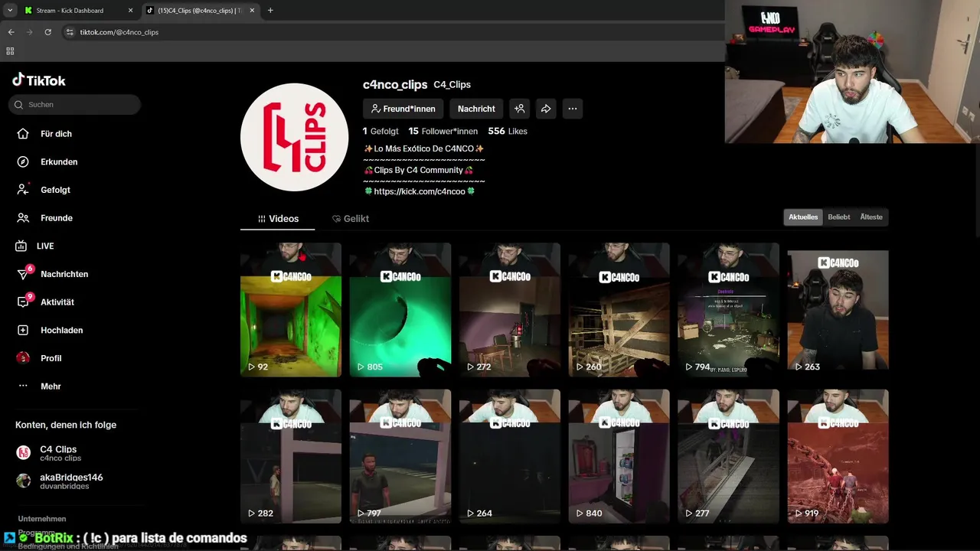Open the video with 805 views
The height and width of the screenshot is (551, 980).
pos(400,310)
